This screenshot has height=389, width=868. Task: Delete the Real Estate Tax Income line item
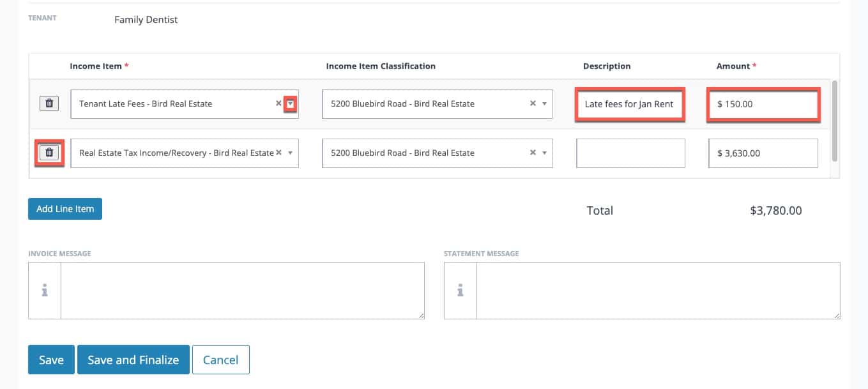tap(49, 153)
